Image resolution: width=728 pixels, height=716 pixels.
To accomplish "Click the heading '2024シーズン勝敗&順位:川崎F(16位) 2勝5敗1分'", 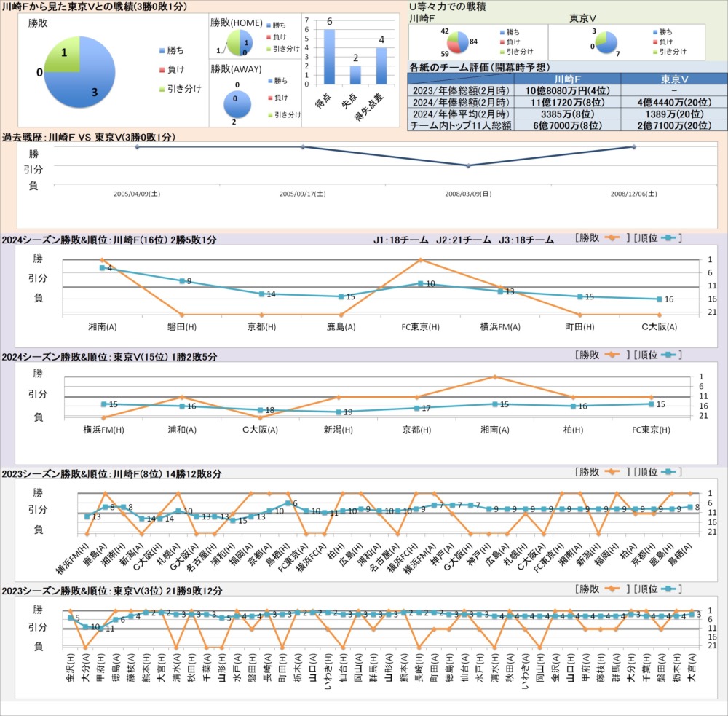I will (x=109, y=240).
